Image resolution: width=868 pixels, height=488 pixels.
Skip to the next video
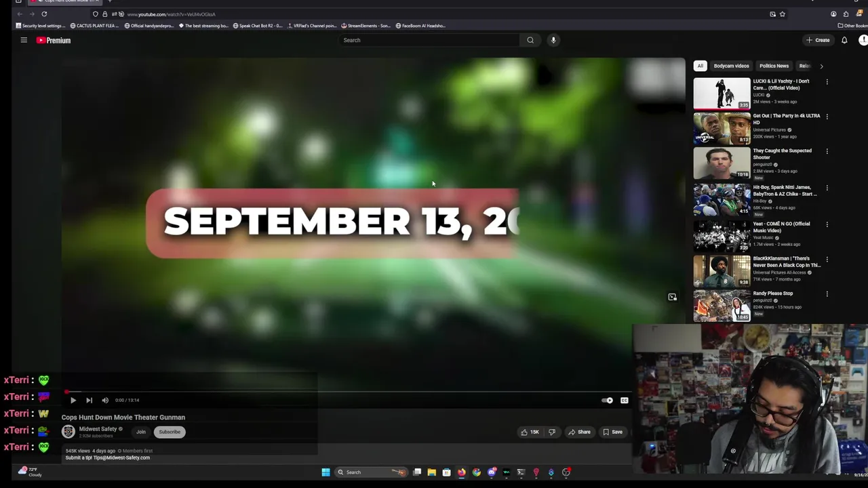pos(89,400)
